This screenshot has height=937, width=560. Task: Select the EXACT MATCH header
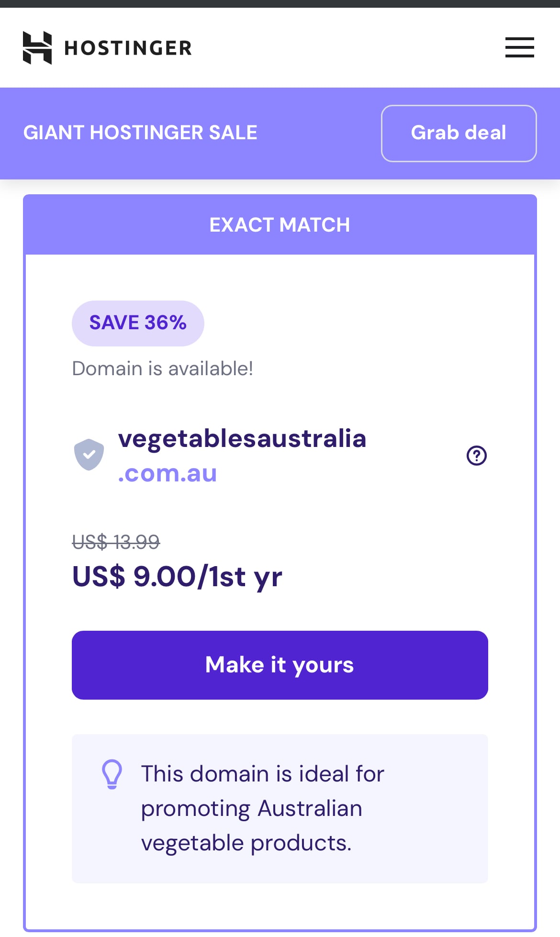[x=280, y=225]
